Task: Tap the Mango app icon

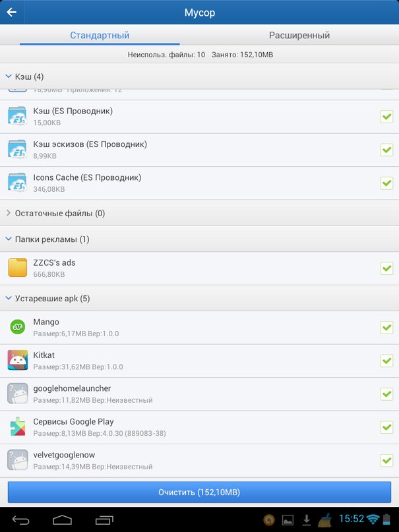Action: click(x=18, y=327)
